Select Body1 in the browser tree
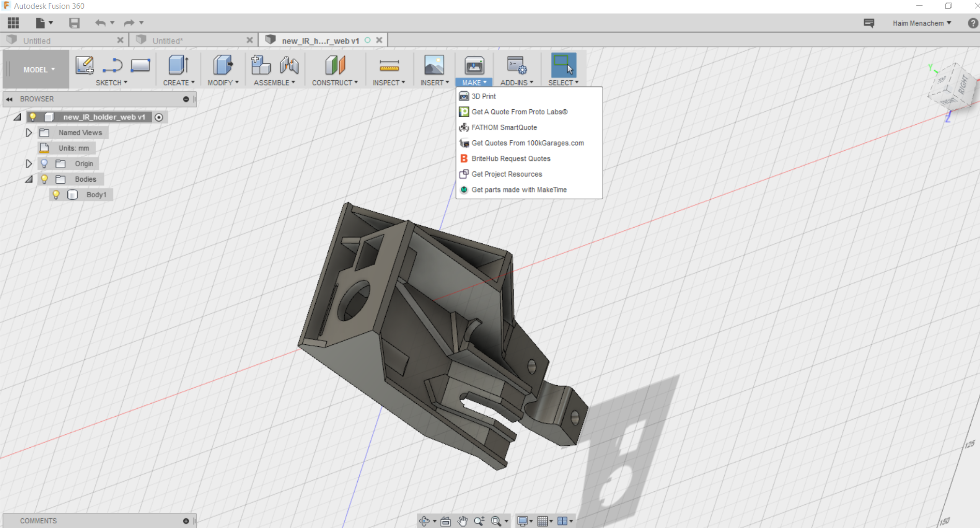Viewport: 980px width, 528px height. 96,195
